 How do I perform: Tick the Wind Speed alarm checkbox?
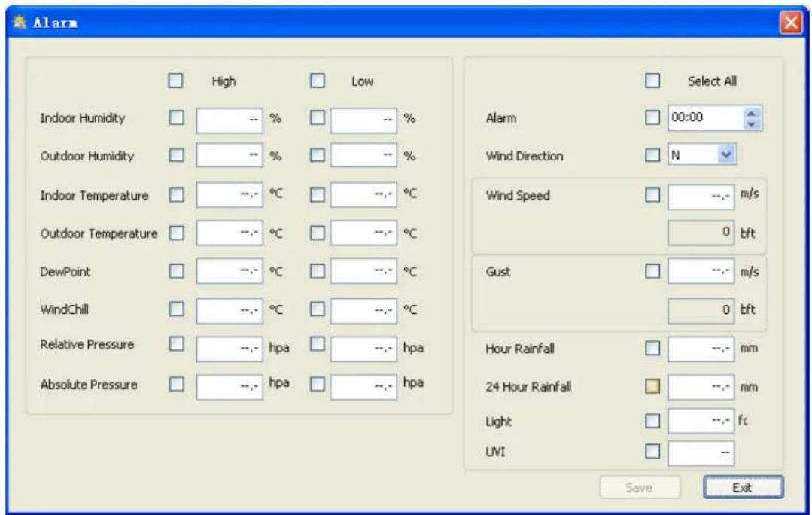point(652,195)
